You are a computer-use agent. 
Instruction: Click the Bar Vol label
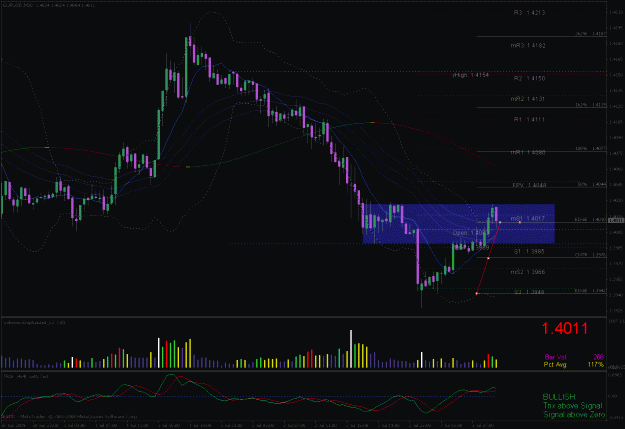click(x=555, y=357)
